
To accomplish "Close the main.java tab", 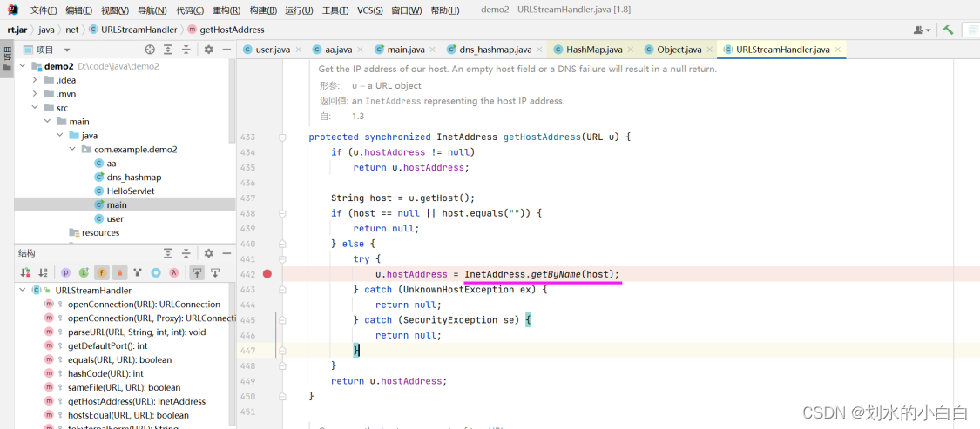I will [433, 50].
